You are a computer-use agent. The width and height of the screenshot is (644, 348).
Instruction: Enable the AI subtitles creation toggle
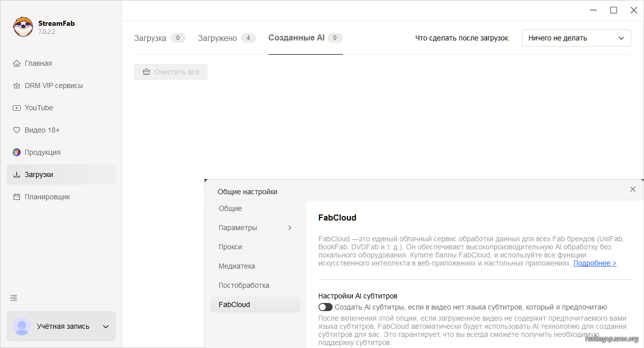click(326, 307)
